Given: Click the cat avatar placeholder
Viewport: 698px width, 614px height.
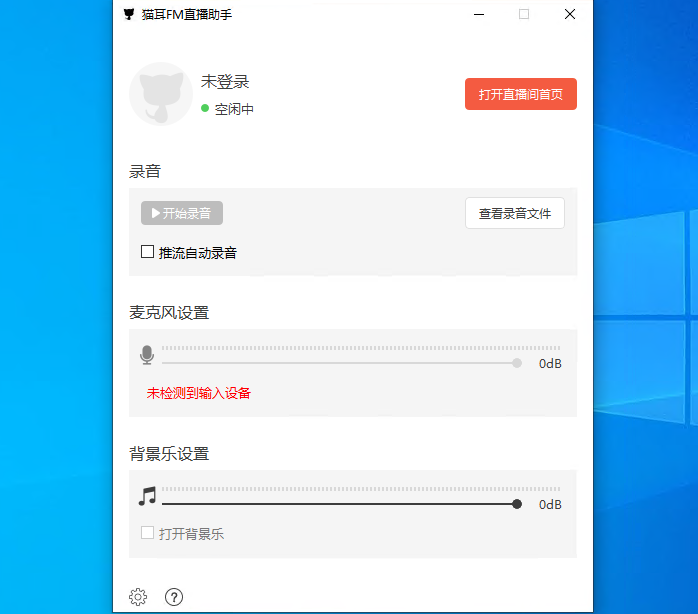Looking at the screenshot, I should click(161, 94).
